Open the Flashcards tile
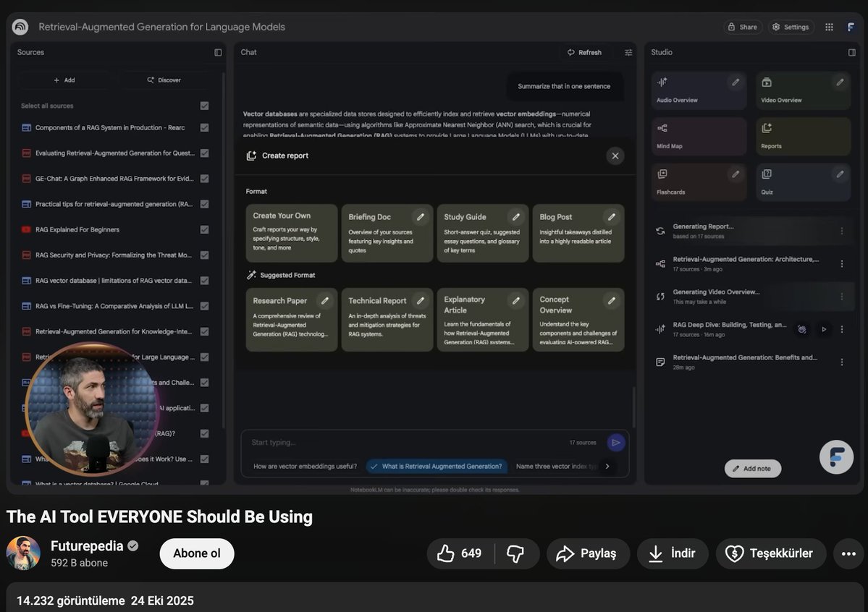868x612 pixels. click(699, 182)
